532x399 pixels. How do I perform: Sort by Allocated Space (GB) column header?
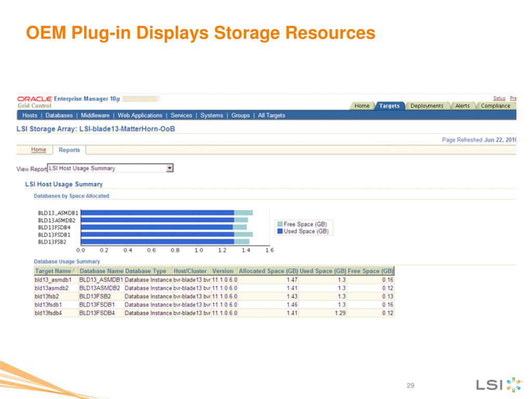pyautogui.click(x=269, y=271)
